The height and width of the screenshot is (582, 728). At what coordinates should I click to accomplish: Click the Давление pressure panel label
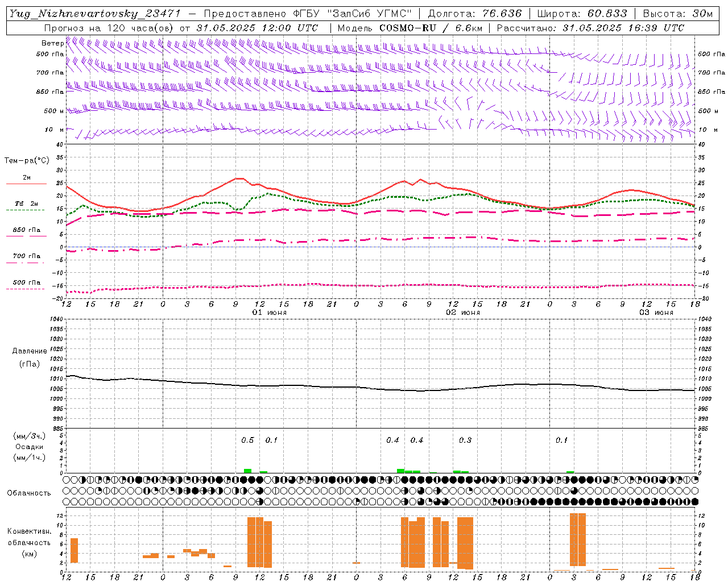point(30,351)
